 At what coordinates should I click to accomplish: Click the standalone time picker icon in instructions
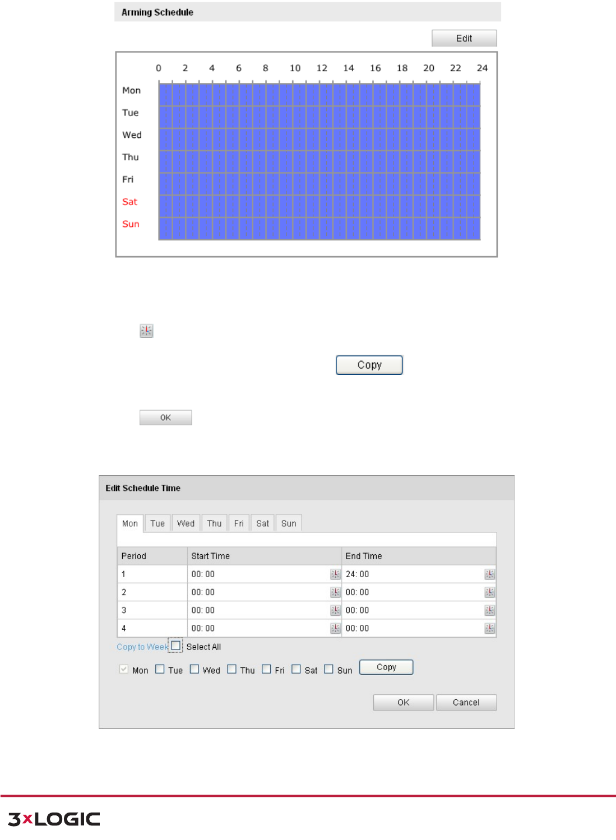(146, 331)
